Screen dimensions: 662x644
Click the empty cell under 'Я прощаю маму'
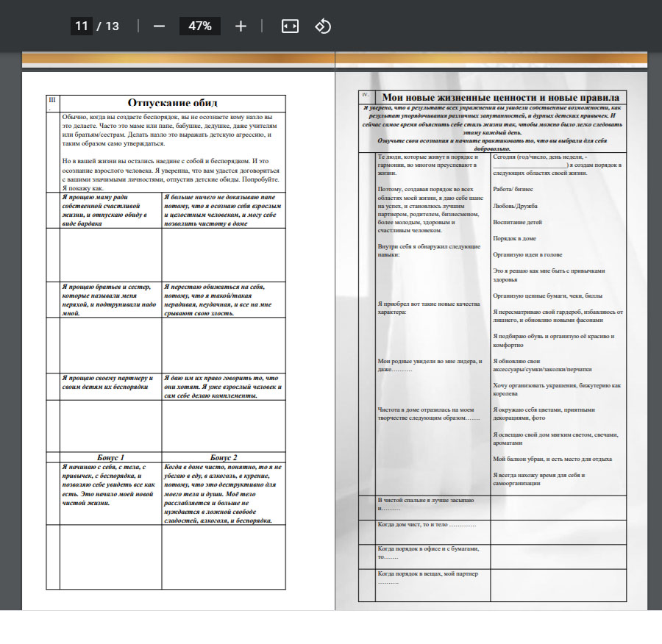coord(104,255)
